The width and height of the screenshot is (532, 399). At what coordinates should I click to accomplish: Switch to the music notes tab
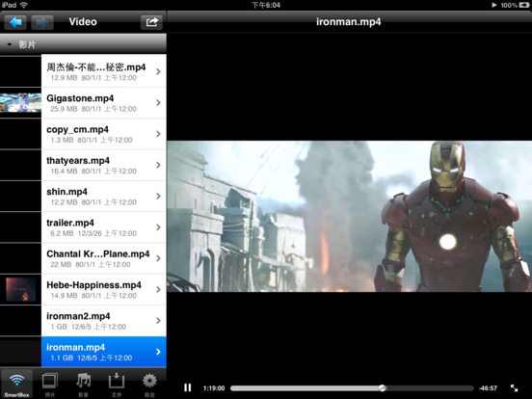(83, 385)
